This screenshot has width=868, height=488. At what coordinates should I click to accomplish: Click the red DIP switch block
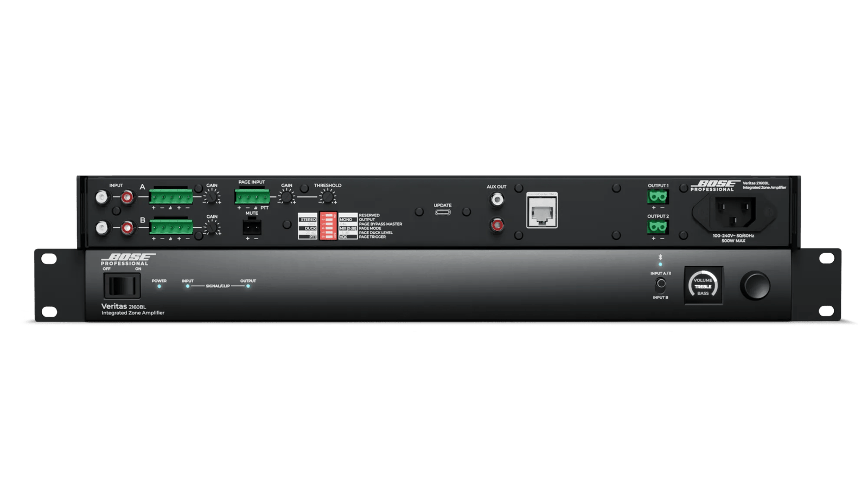[328, 226]
